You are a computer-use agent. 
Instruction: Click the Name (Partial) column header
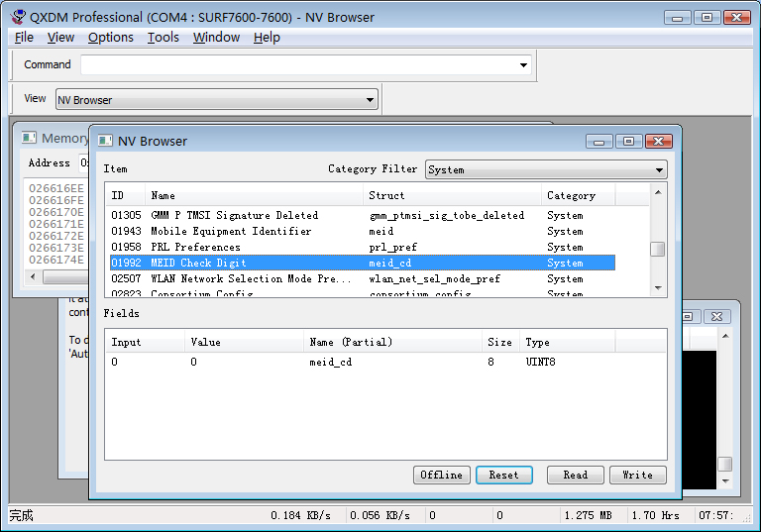(392, 342)
